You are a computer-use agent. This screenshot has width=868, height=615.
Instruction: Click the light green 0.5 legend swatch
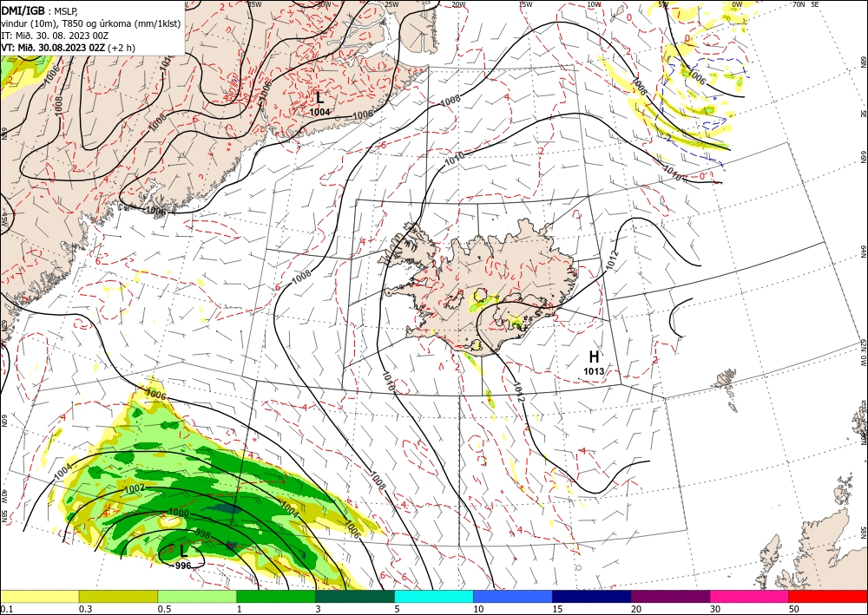coord(197,597)
